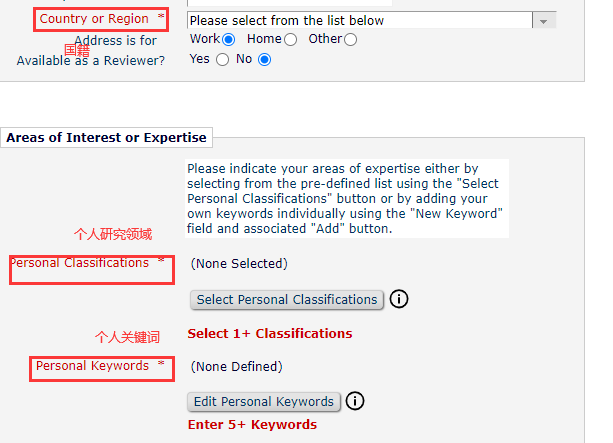The width and height of the screenshot is (613, 443).
Task: Click the country dropdown arrow button
Action: [x=544, y=20]
